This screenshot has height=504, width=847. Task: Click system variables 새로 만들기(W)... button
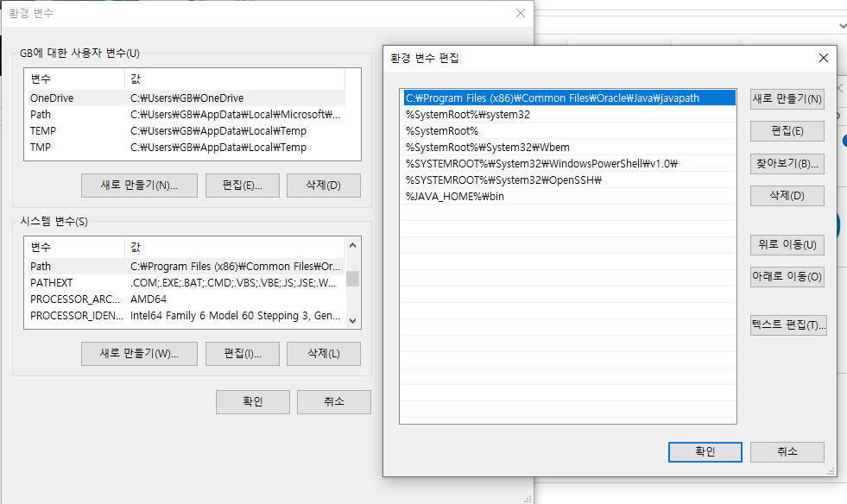coord(139,354)
